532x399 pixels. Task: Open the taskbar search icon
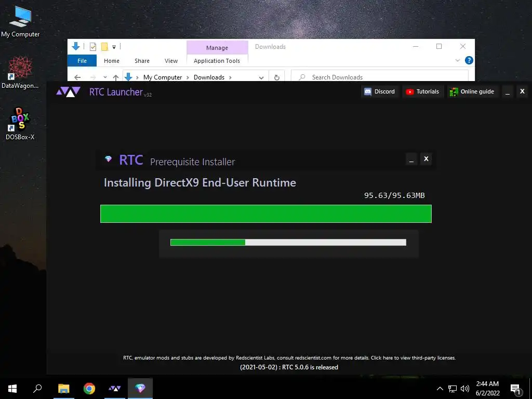pos(37,389)
